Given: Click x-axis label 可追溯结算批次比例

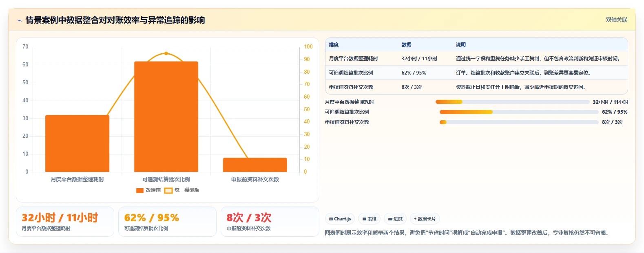Looking at the screenshot, I should pos(166,179).
